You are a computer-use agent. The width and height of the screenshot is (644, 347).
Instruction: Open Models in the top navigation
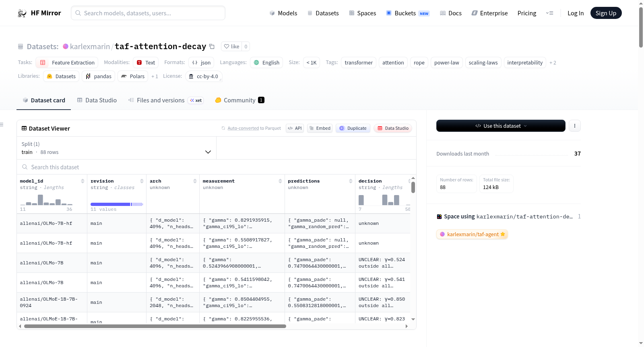(283, 13)
